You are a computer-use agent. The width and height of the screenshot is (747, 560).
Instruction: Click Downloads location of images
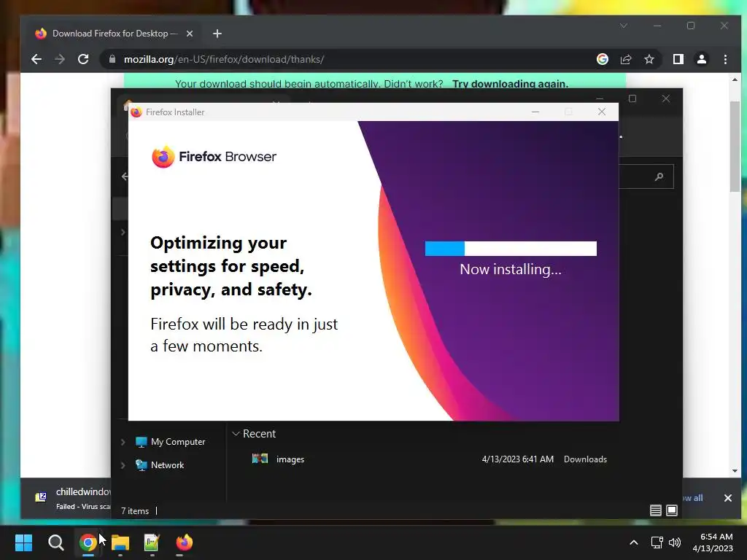coord(586,459)
